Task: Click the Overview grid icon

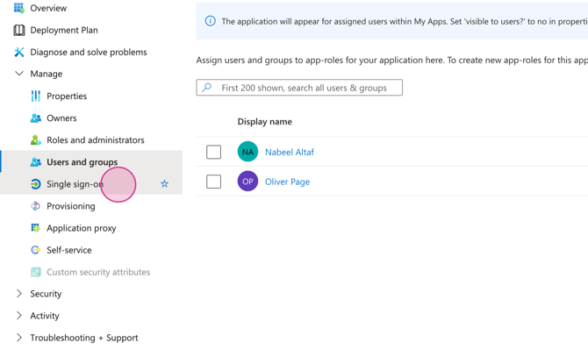Action: pyautogui.click(x=18, y=8)
